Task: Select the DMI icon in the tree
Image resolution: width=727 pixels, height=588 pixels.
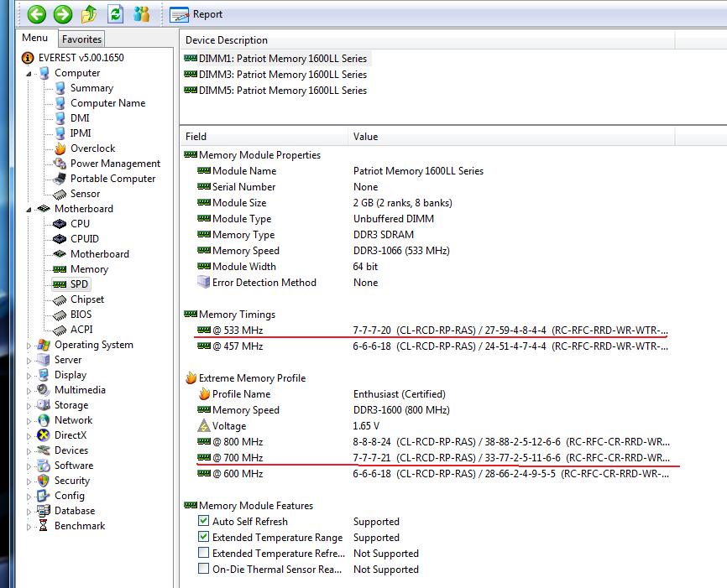Action: click(x=60, y=118)
